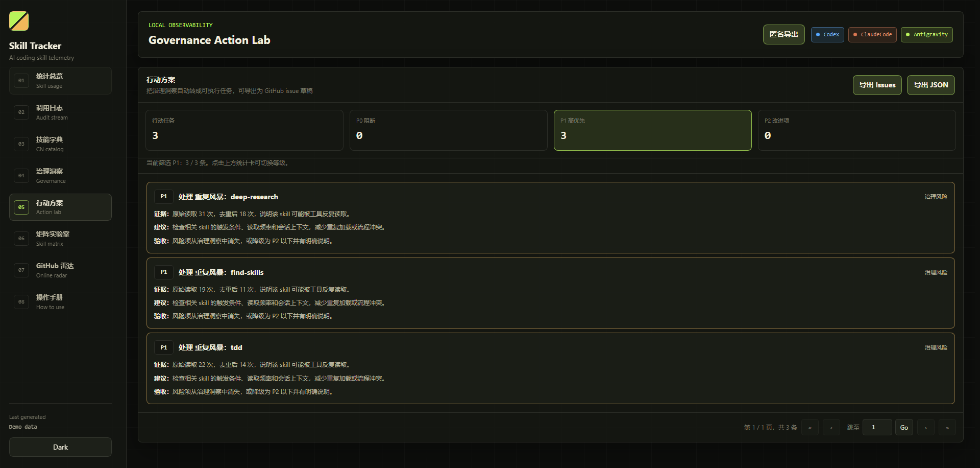The width and height of the screenshot is (980, 468).
Task: Focus the 跳至 page number input
Action: pyautogui.click(x=877, y=427)
